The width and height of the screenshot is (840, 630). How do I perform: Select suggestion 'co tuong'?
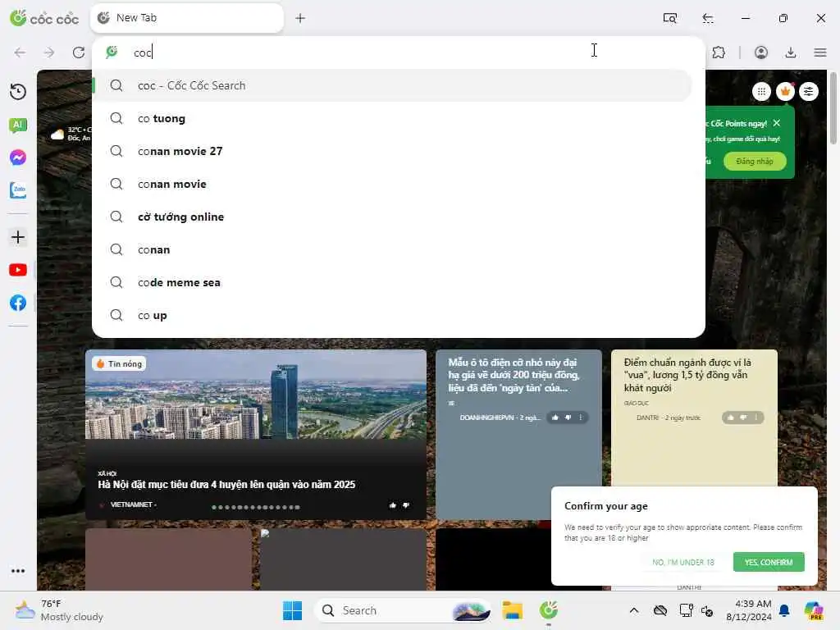tap(393, 118)
